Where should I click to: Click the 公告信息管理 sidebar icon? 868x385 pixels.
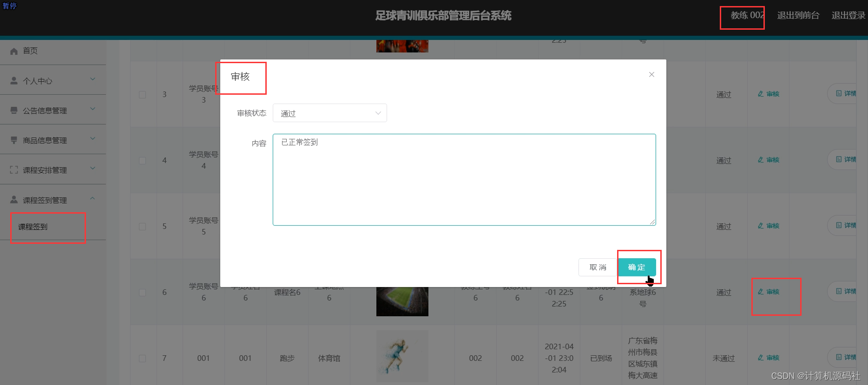click(x=14, y=111)
